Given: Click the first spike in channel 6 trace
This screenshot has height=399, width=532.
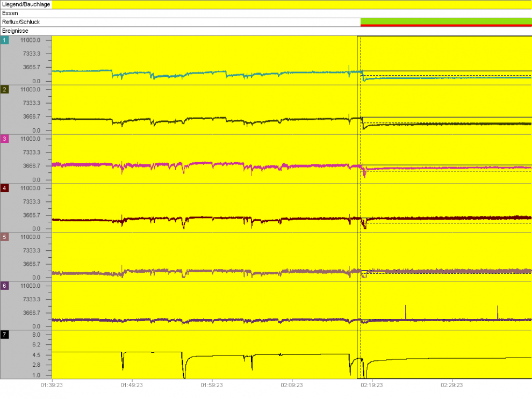Looking at the screenshot, I should click(x=405, y=311).
